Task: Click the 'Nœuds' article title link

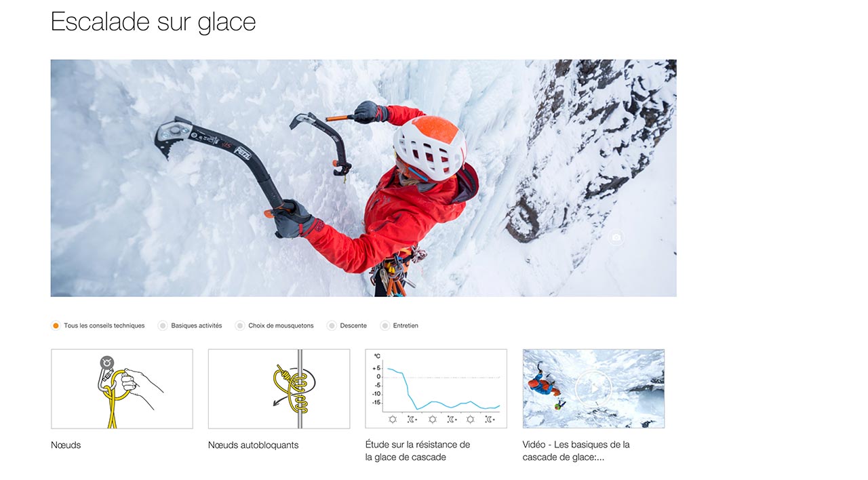Action: click(x=66, y=445)
